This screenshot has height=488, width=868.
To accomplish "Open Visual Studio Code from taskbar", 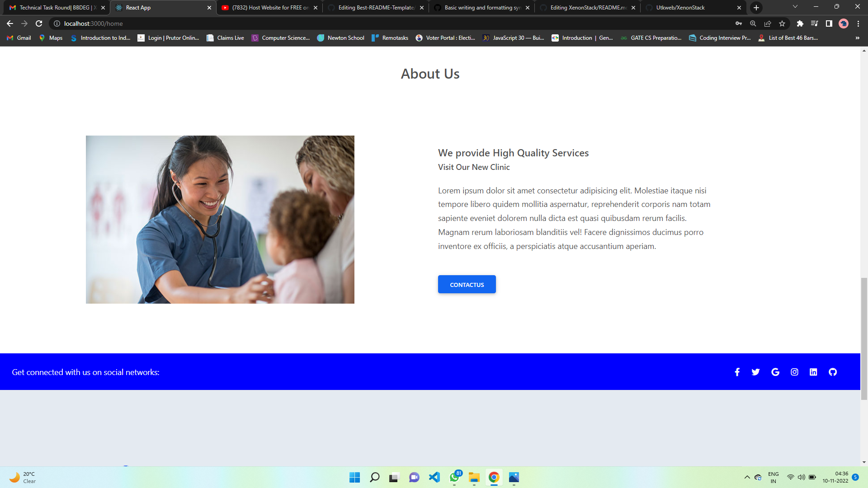I will click(434, 477).
